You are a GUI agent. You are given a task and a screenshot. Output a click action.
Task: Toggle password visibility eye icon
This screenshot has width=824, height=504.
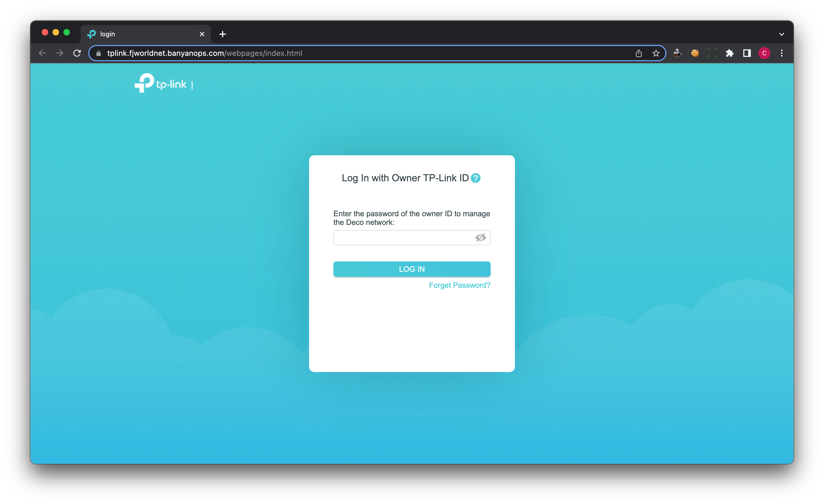480,237
